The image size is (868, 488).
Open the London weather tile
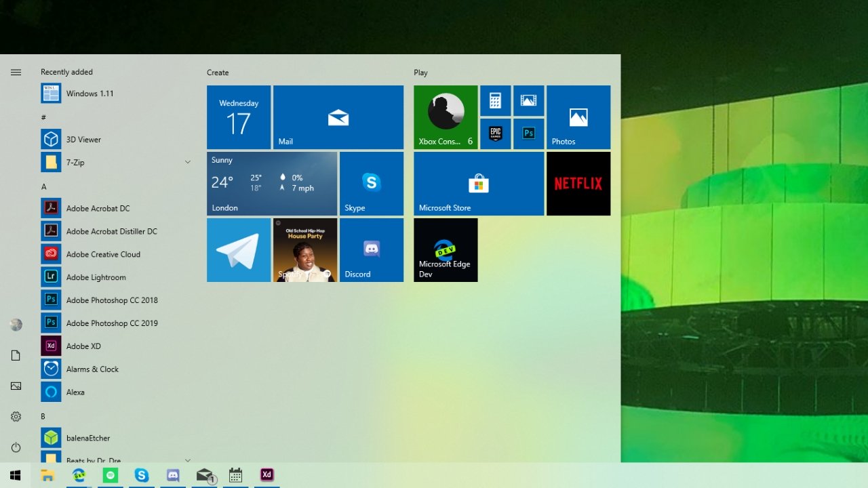272,184
